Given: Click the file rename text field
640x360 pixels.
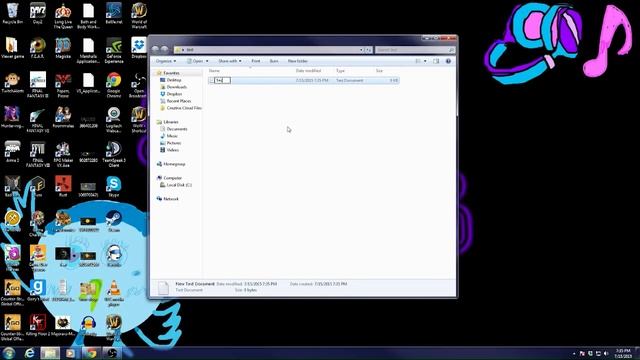Looking at the screenshot, I should pyautogui.click(x=222, y=80).
